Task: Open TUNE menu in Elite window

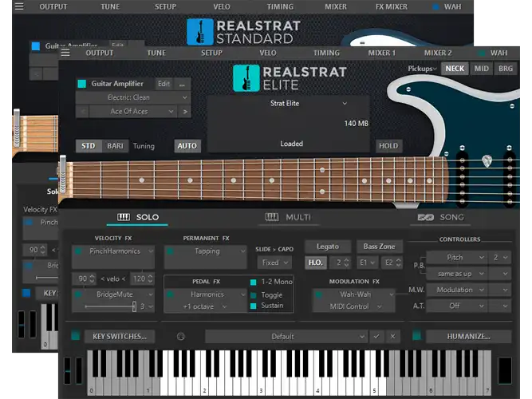Action: click(x=156, y=53)
